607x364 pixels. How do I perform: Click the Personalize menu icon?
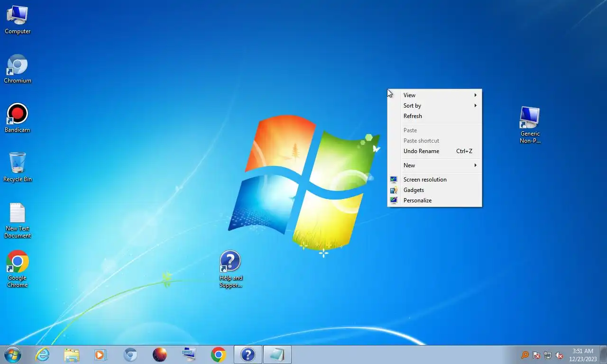pos(394,200)
